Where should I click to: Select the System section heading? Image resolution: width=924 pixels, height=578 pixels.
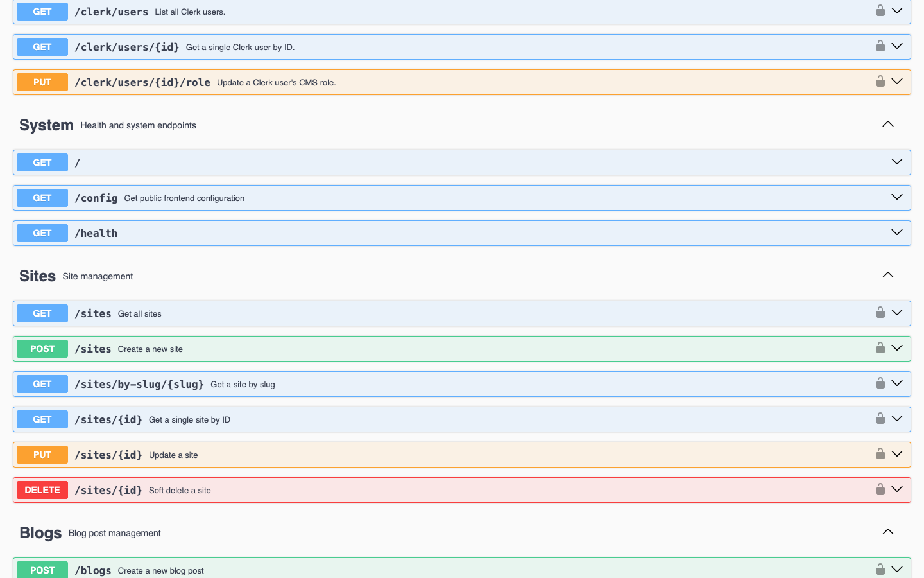pyautogui.click(x=46, y=125)
